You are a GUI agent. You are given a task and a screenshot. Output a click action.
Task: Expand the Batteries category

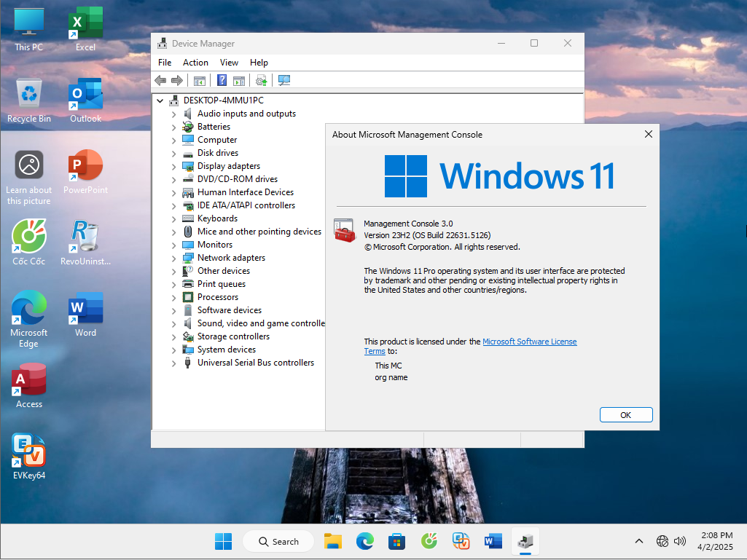(174, 127)
